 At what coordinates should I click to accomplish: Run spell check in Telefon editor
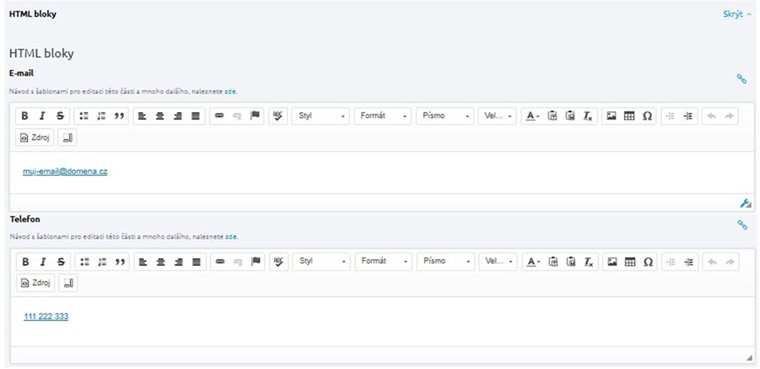coord(279,262)
